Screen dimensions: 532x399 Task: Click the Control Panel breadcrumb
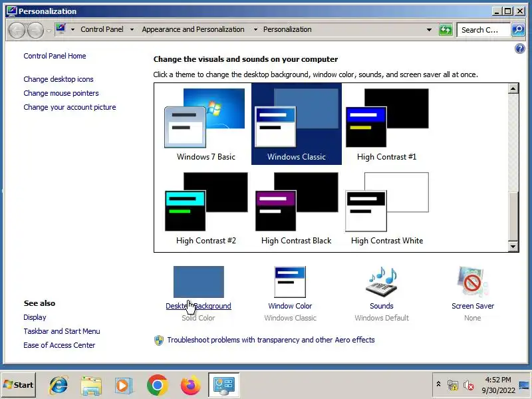[102, 29]
